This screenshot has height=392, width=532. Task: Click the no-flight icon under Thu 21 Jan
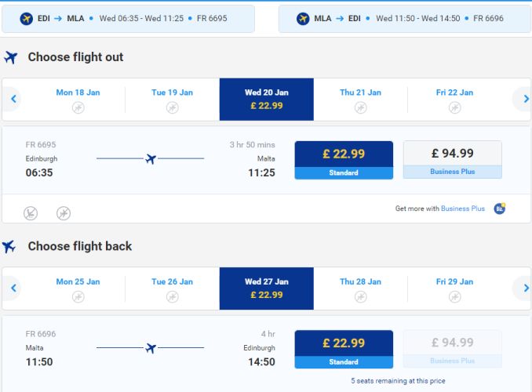(x=360, y=108)
